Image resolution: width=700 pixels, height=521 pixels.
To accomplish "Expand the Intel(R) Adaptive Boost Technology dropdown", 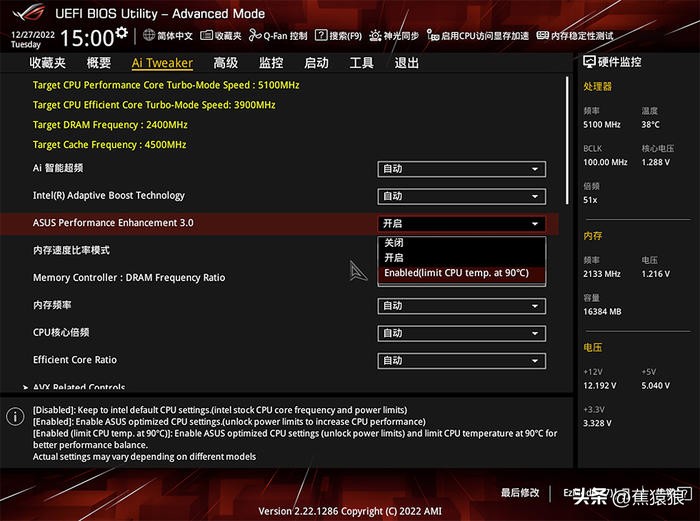I will (x=462, y=196).
